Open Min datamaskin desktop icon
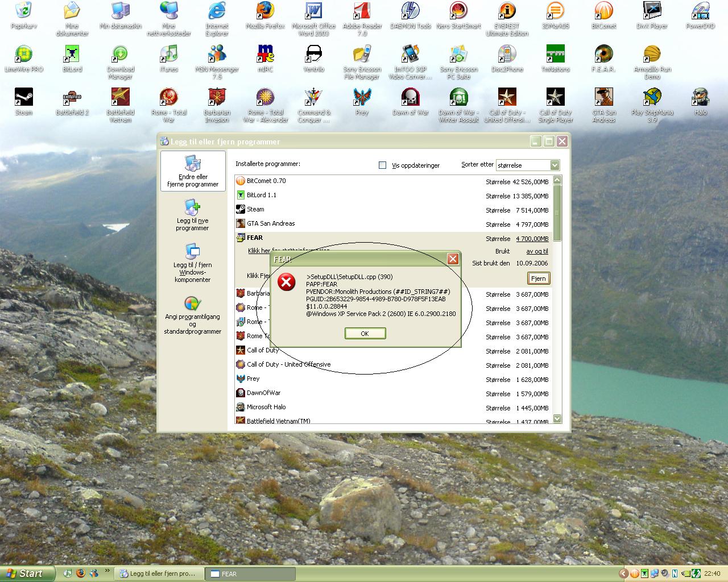728x582 pixels. point(121,16)
